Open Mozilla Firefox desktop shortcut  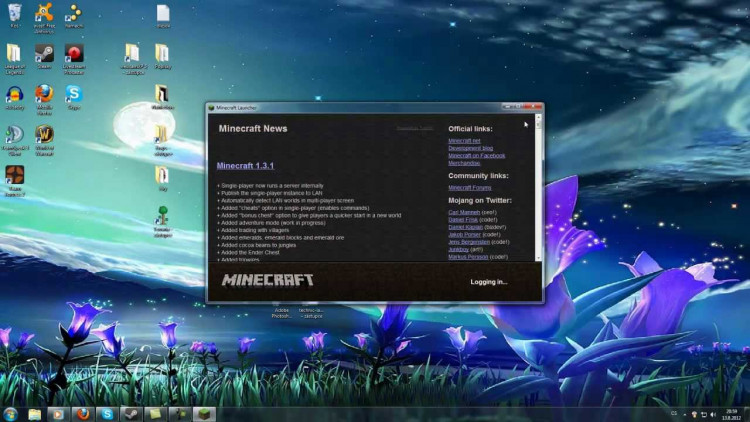coord(44,100)
